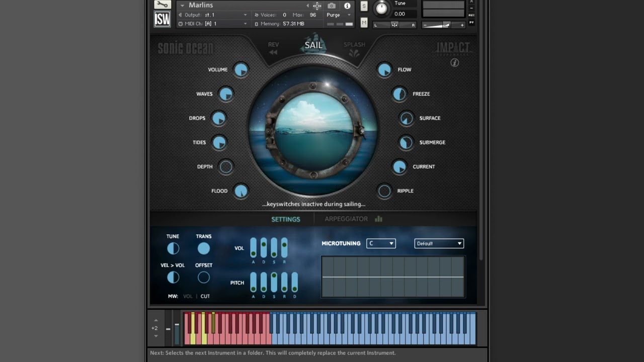Click the SPLASH lotus icon

click(x=354, y=53)
